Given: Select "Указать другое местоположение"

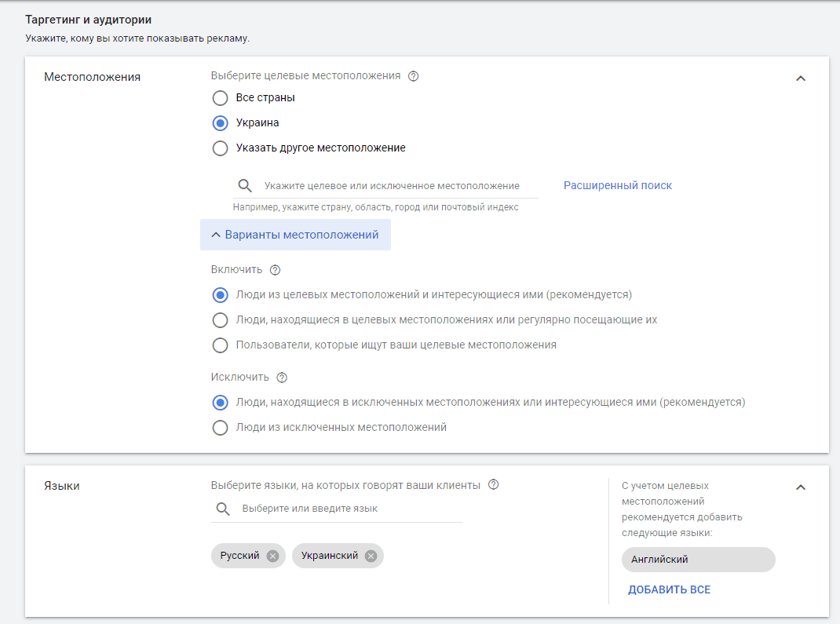Looking at the screenshot, I should click(x=220, y=148).
